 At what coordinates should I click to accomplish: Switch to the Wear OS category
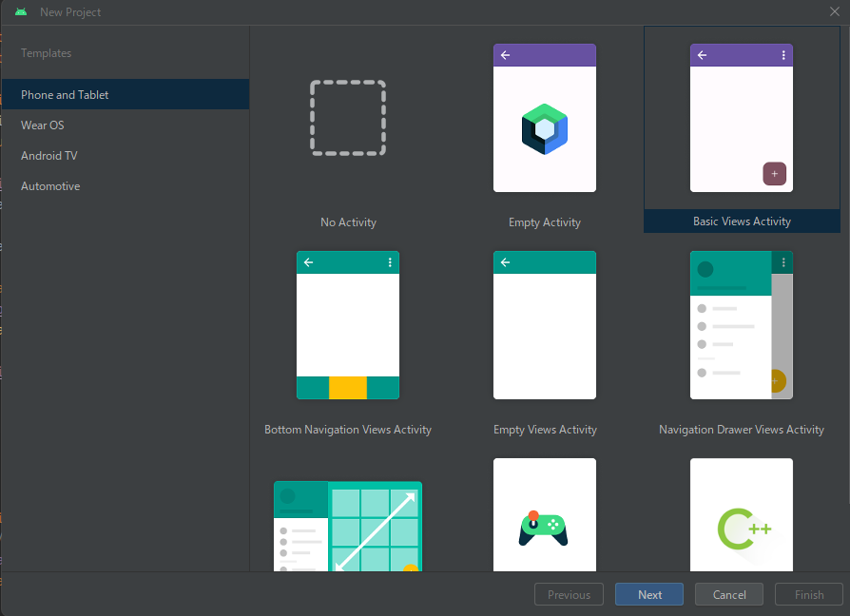coord(42,125)
